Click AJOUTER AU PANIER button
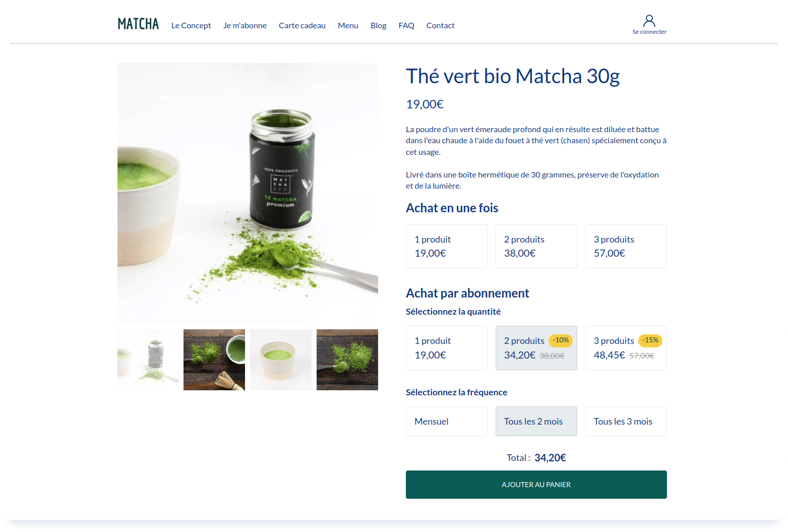The height and width of the screenshot is (532, 788). [536, 485]
